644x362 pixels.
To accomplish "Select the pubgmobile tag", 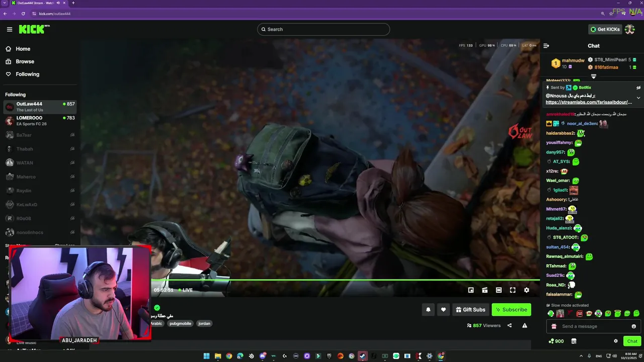I will (180, 323).
